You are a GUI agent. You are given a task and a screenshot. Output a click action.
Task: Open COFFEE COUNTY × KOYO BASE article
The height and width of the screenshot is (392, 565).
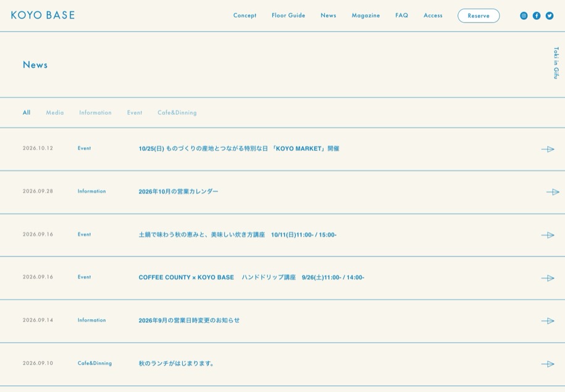pos(251,277)
